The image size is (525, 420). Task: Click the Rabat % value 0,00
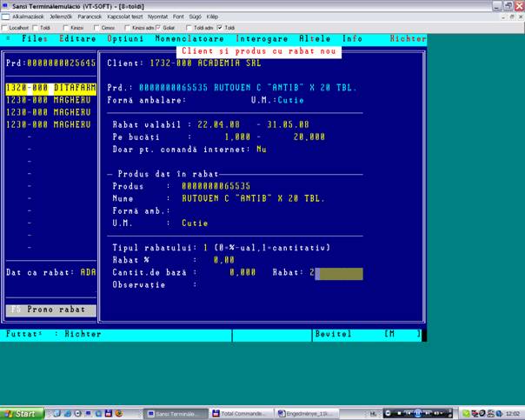click(x=224, y=260)
